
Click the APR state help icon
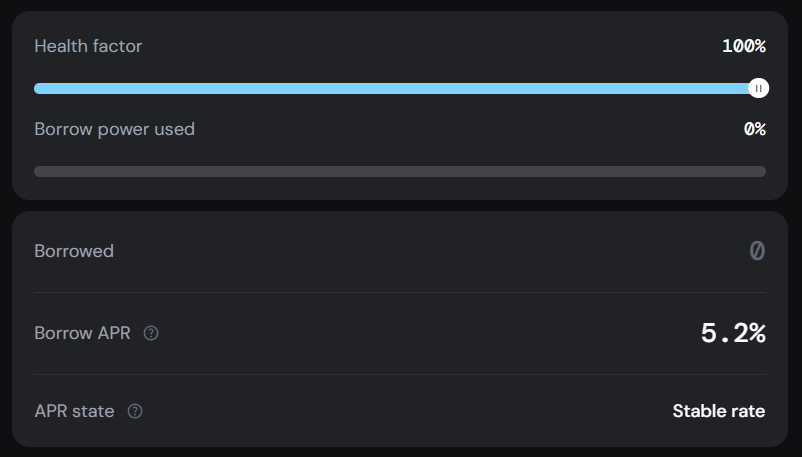tap(135, 411)
